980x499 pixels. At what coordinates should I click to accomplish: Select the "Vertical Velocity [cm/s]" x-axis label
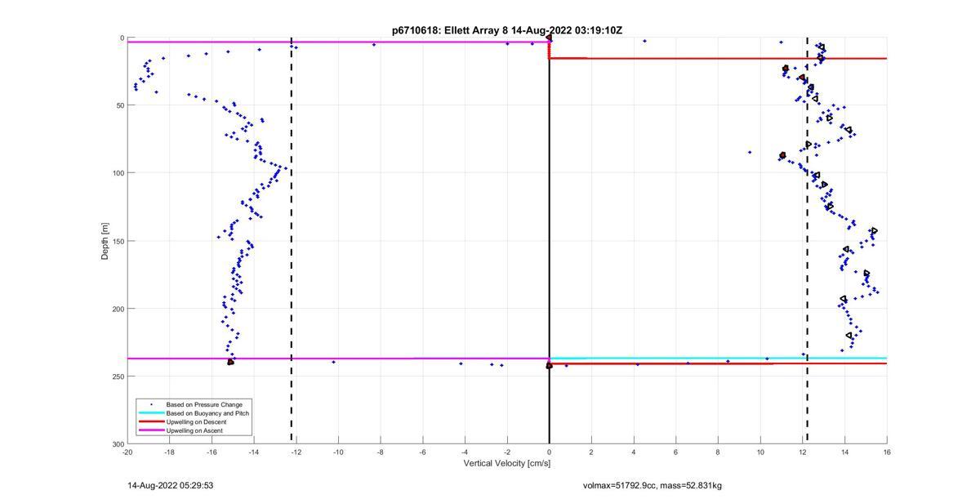click(x=507, y=463)
